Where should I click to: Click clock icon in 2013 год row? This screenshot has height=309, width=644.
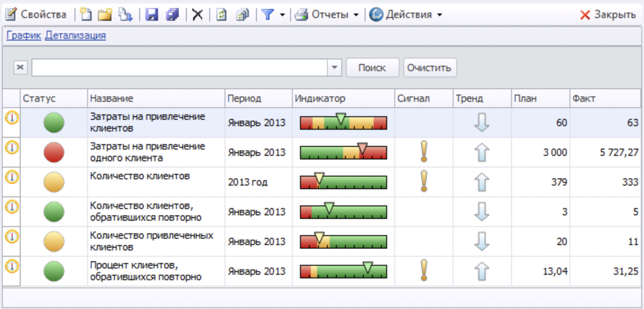coord(11,176)
